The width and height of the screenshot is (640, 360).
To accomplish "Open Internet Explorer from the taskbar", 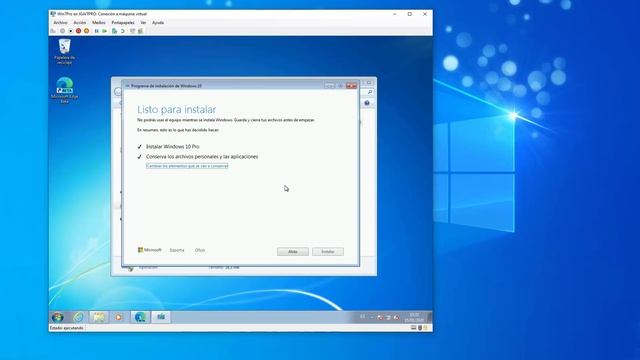I will click(78, 317).
